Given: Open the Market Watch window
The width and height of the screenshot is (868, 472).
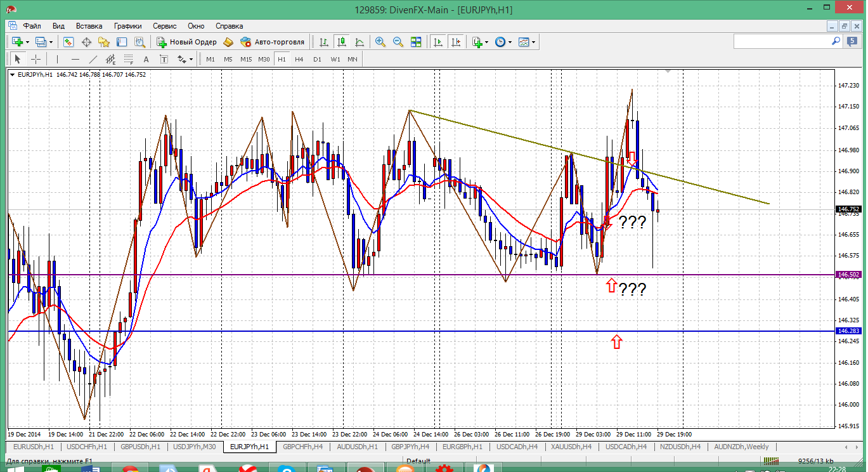Looking at the screenshot, I should [x=68, y=42].
